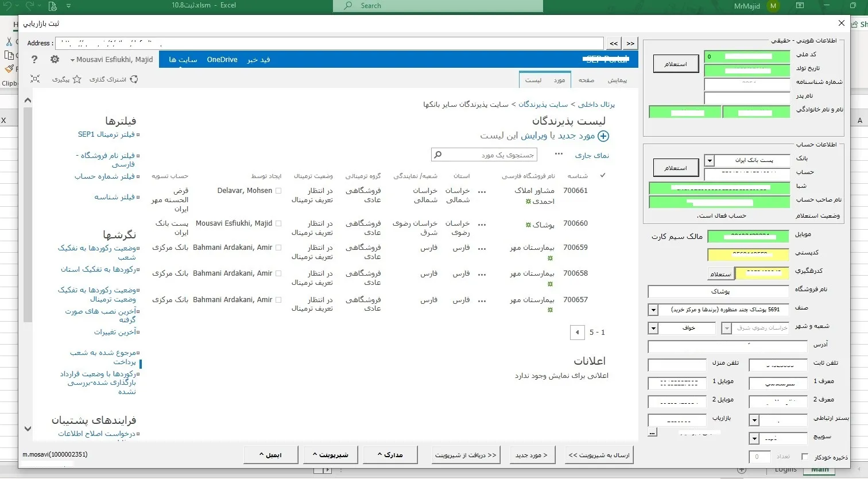
Task: Check the box for Delavar, Mohsen row
Action: pos(278,191)
